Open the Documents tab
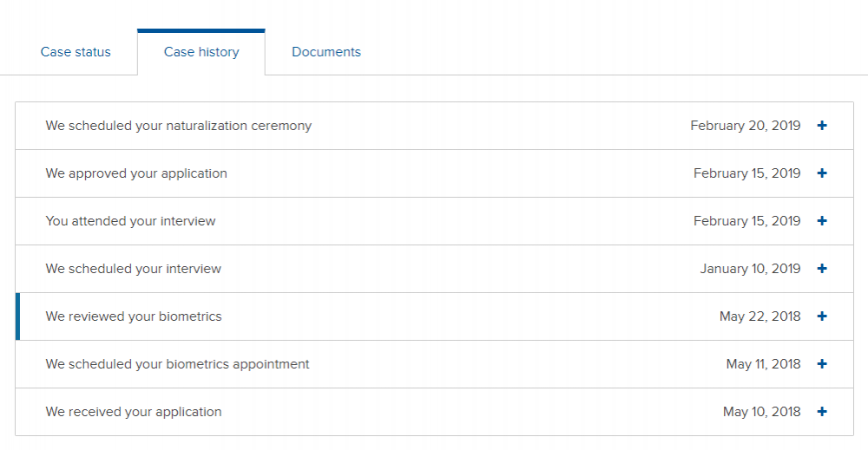The image size is (868, 450). click(326, 52)
